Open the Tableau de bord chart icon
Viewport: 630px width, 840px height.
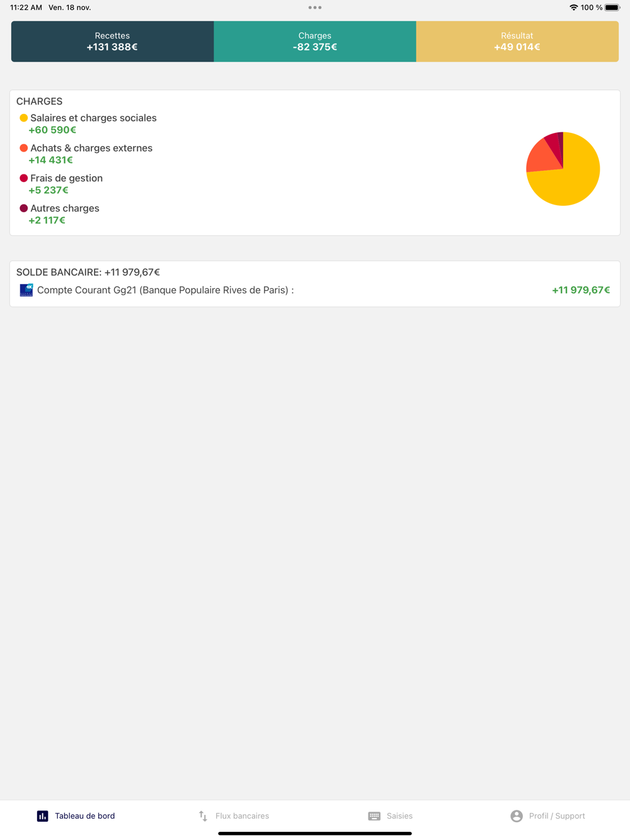[42, 816]
